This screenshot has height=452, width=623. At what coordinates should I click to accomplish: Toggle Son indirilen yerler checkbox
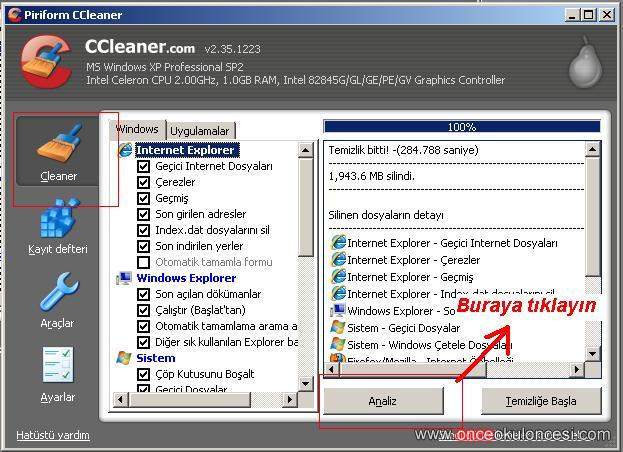[143, 246]
